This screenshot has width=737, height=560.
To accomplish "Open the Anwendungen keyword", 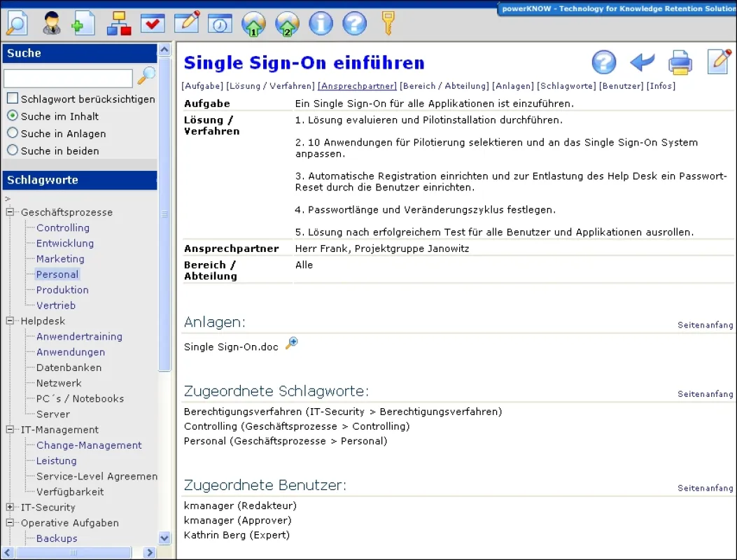I will tap(71, 351).
